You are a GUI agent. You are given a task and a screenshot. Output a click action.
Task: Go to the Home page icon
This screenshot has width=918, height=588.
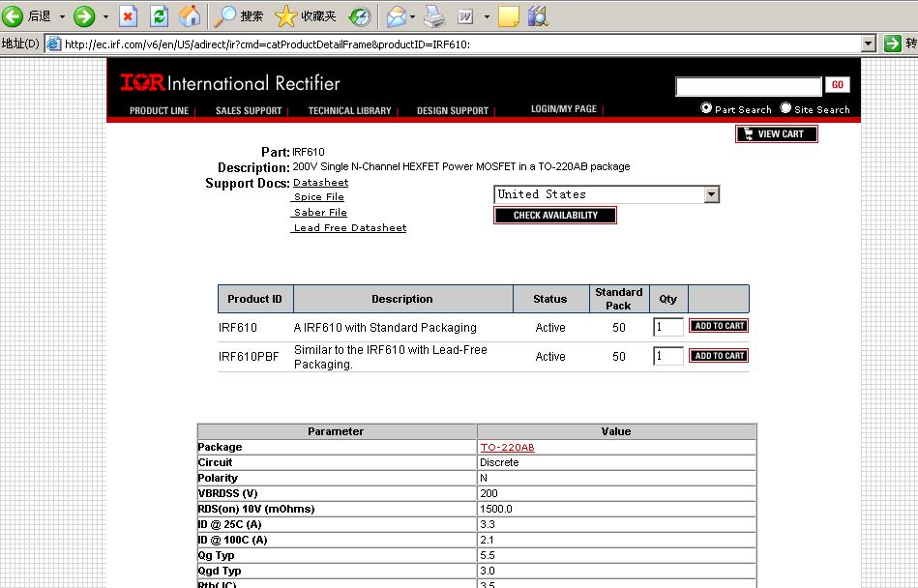[x=189, y=15]
